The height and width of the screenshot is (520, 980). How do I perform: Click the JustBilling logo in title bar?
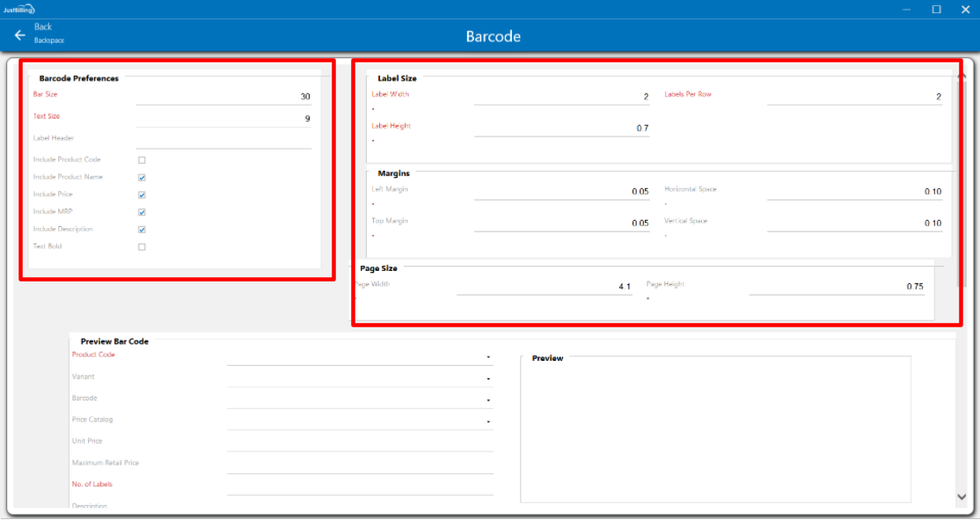click(x=18, y=9)
